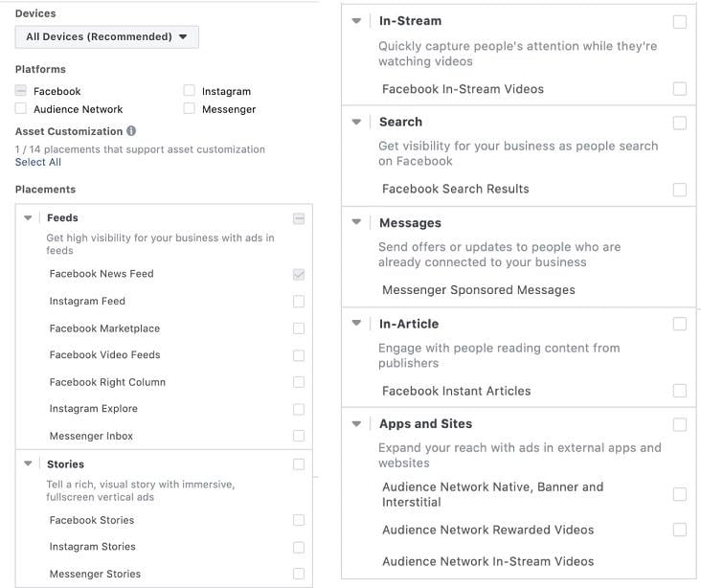Collapse the Messages section
701x588 pixels.
click(356, 222)
